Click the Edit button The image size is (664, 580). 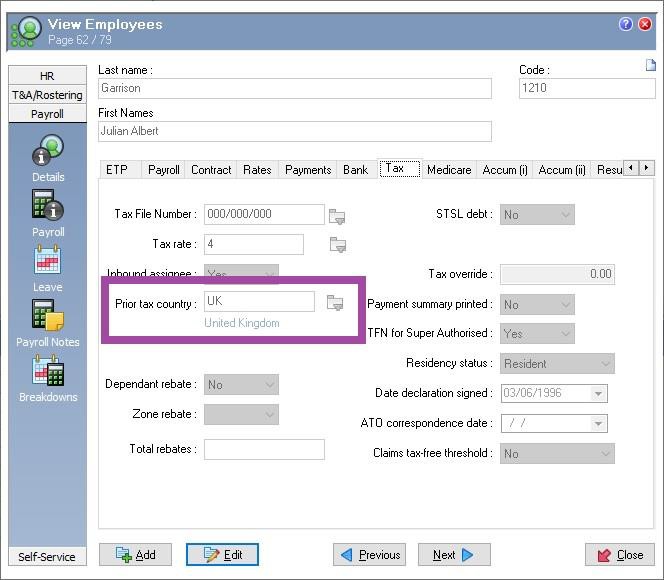pyautogui.click(x=222, y=555)
